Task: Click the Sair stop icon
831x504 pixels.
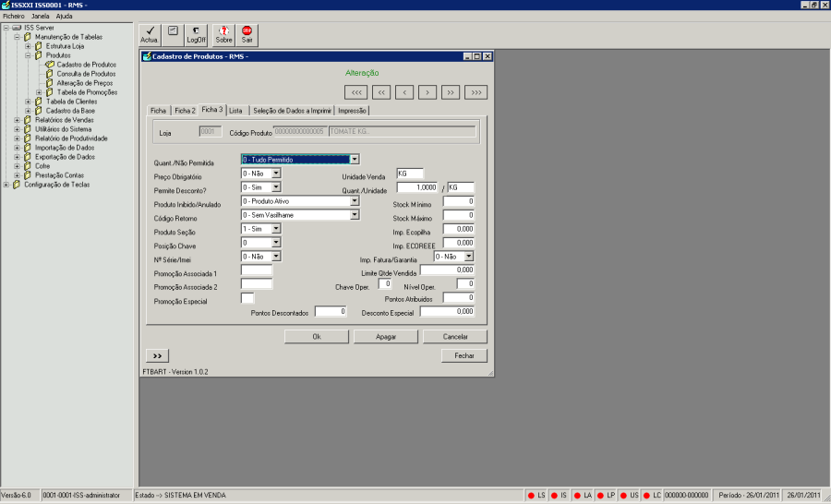Action: 247,34
